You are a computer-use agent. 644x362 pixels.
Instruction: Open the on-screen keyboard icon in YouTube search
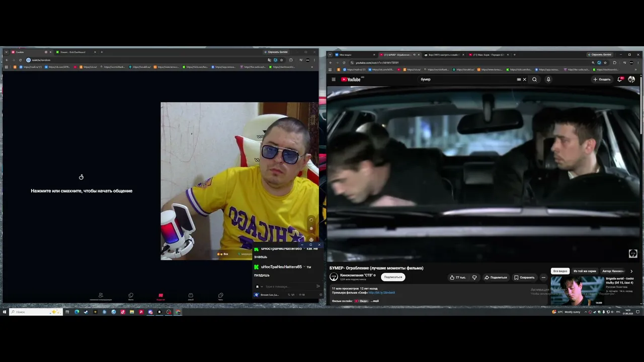click(519, 79)
